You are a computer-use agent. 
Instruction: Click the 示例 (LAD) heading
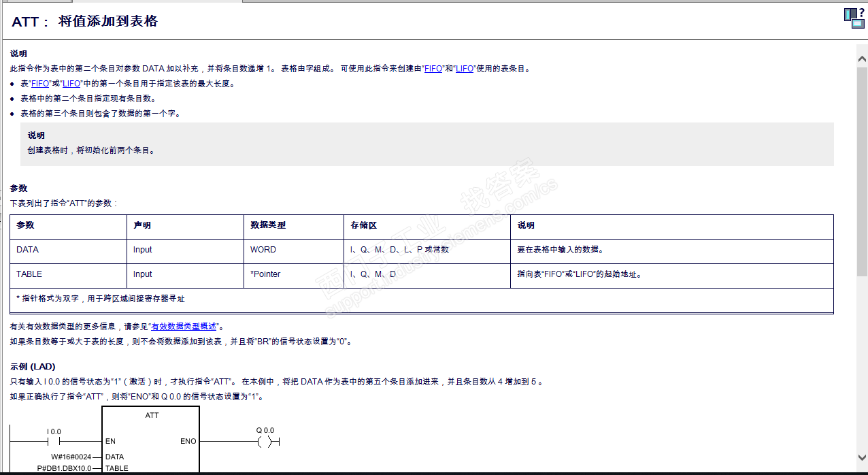point(33,367)
